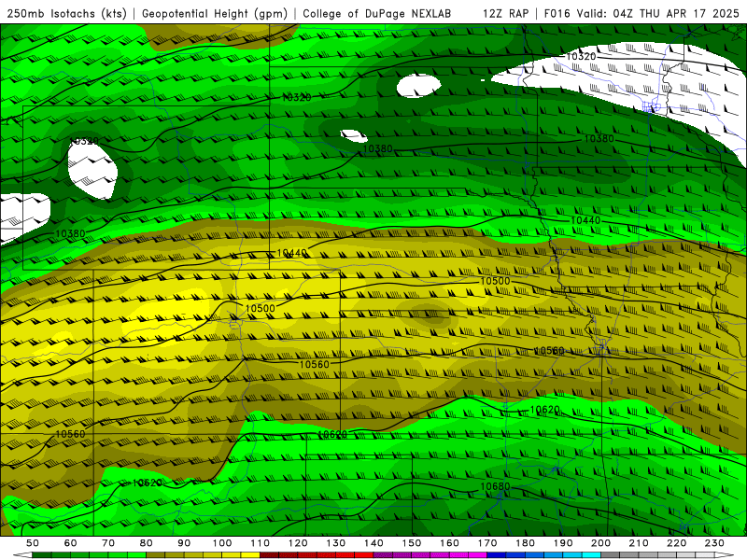The height and width of the screenshot is (560, 747).
Task: Click the left arrow end of the color bar
Action: click(22, 555)
